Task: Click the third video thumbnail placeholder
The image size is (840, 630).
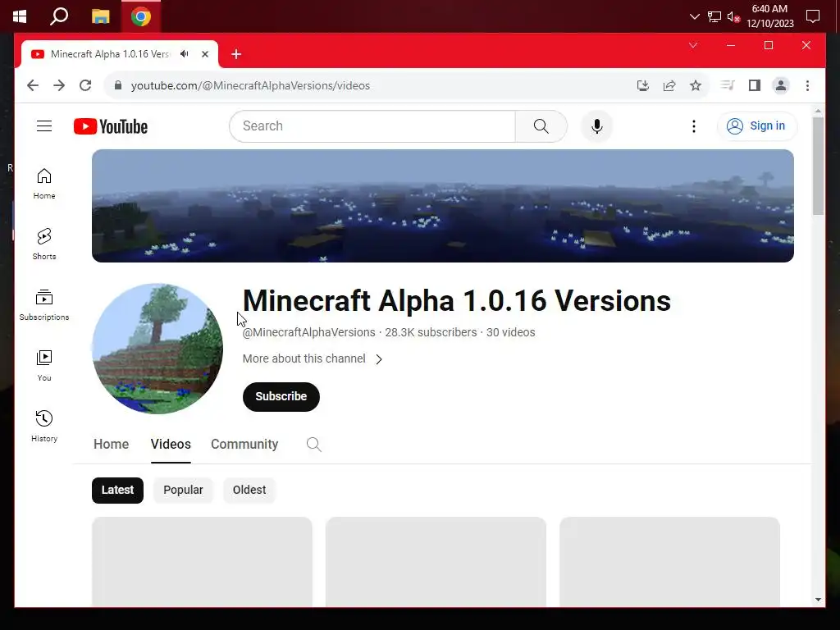Action: (x=669, y=561)
